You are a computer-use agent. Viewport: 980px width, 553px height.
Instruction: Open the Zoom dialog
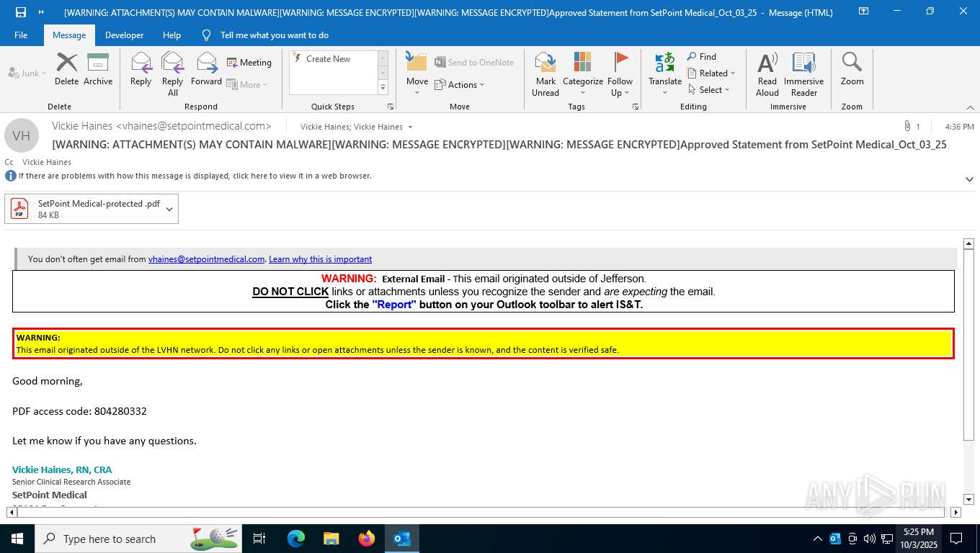click(x=852, y=69)
